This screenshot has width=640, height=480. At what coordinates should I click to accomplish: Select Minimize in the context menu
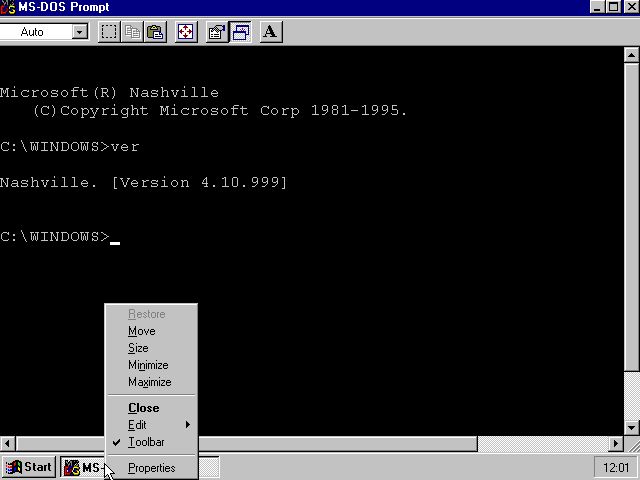tap(151, 365)
